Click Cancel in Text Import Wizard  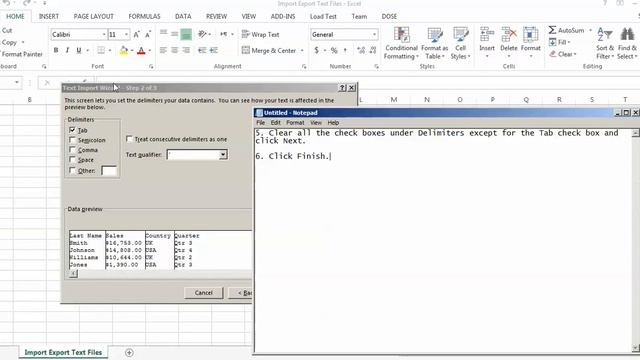(x=204, y=293)
